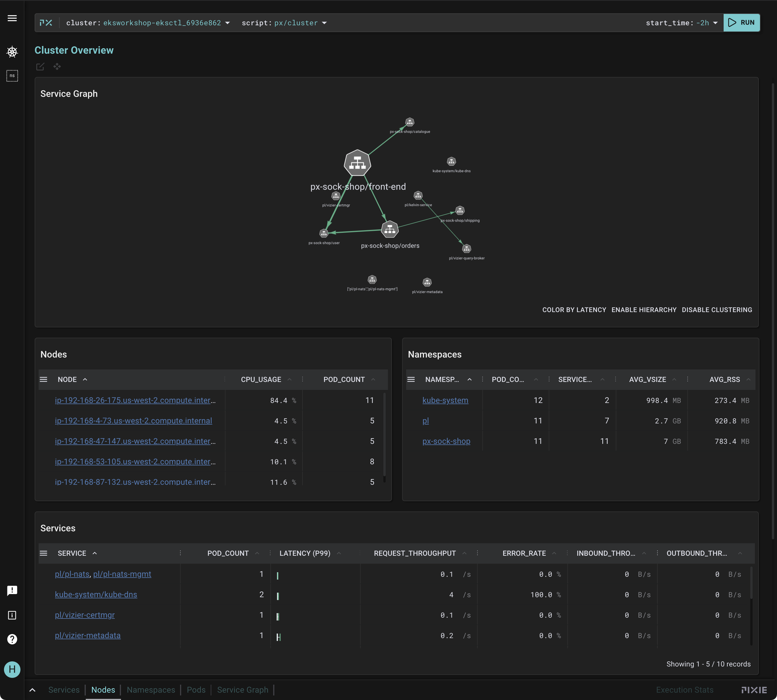Select the kube-system/kube-dns graph node

pyautogui.click(x=451, y=162)
